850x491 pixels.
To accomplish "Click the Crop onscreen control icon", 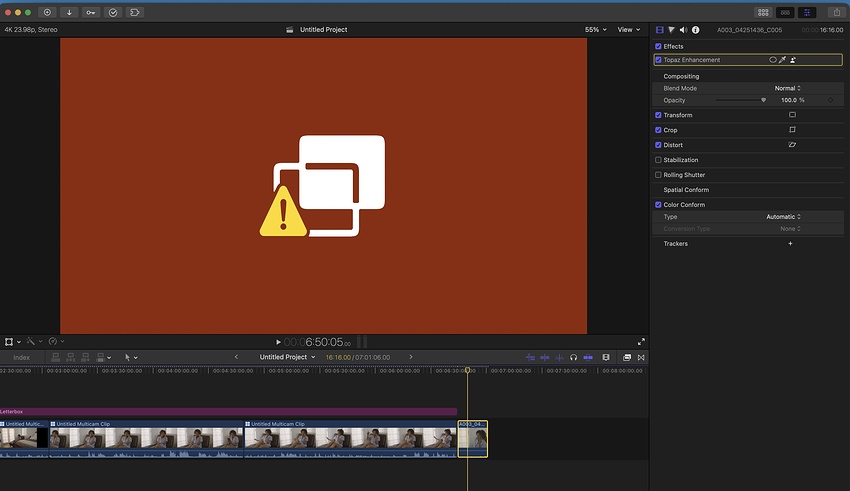I will pos(792,130).
